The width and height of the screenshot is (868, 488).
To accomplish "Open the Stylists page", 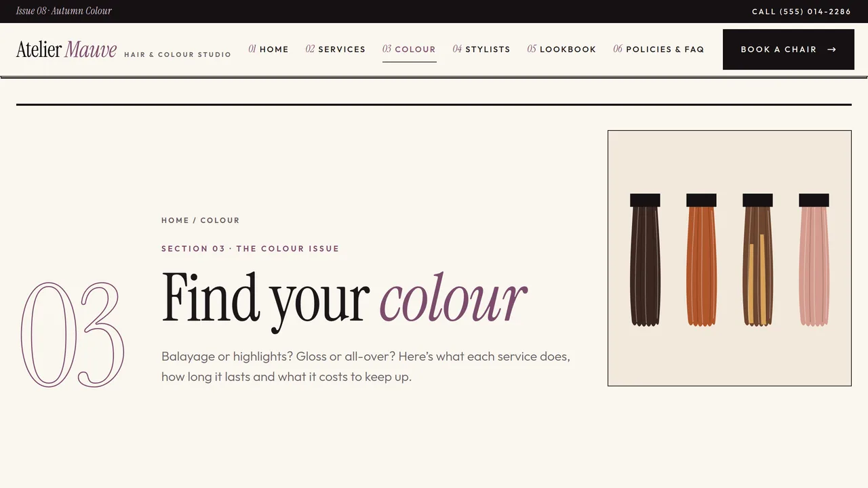I will [x=481, y=49].
